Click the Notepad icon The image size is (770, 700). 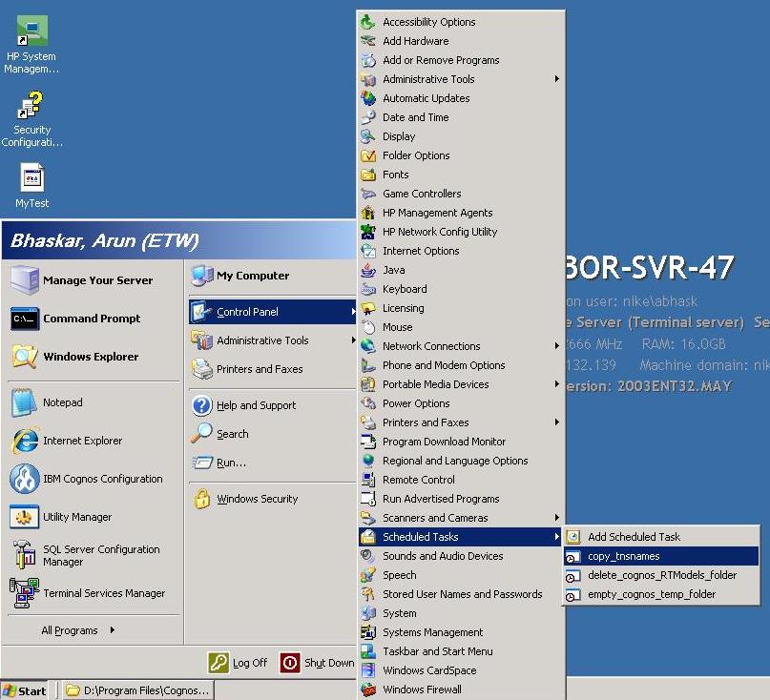click(x=24, y=402)
